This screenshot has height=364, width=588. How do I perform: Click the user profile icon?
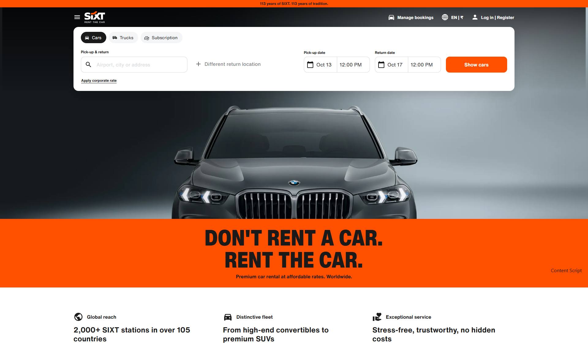[475, 17]
